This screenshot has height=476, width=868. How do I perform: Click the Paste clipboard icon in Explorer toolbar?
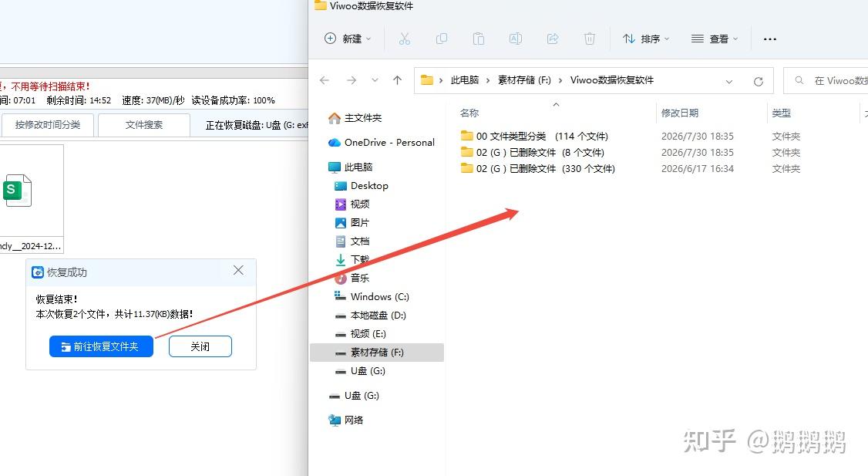click(478, 39)
